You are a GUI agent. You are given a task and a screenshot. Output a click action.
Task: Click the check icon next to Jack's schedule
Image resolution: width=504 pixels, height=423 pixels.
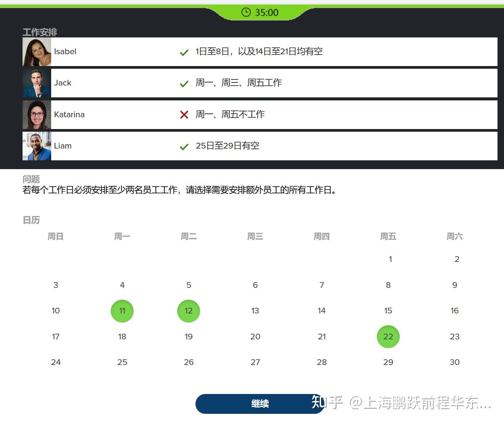(x=184, y=83)
